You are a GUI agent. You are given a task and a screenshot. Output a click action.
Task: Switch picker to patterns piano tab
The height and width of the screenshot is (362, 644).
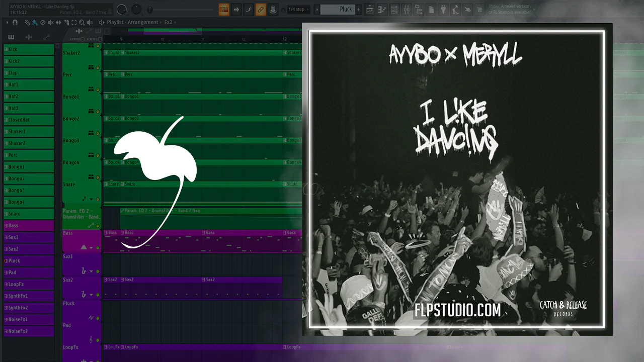[x=11, y=37]
